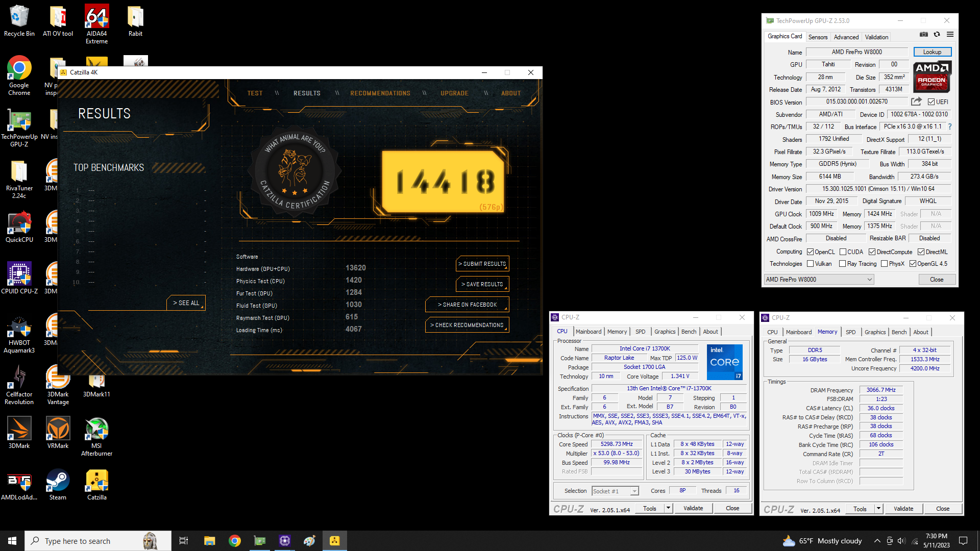This screenshot has width=980, height=551.
Task: Click Validate in left CPU-Z window
Action: (693, 508)
